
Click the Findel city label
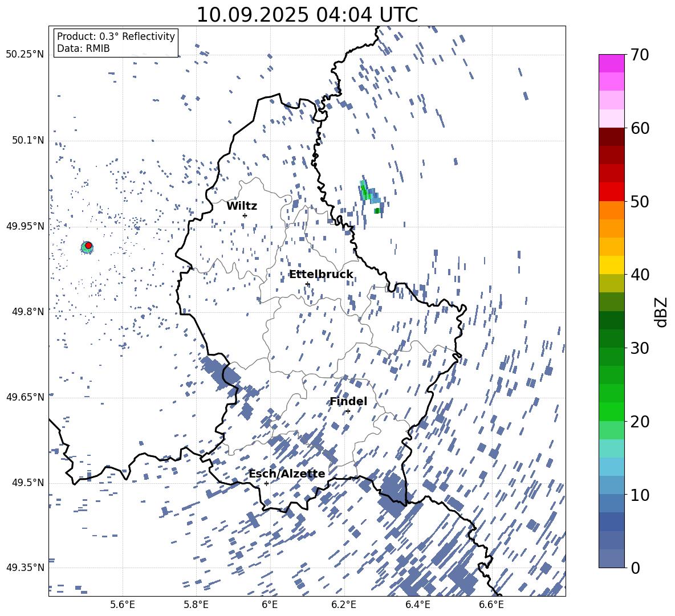(x=348, y=401)
